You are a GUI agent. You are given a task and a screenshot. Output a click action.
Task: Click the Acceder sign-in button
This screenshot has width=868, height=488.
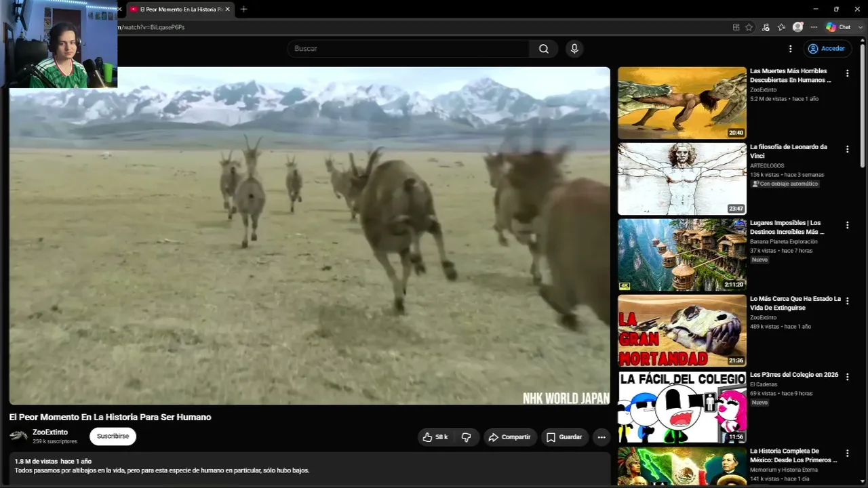click(827, 49)
